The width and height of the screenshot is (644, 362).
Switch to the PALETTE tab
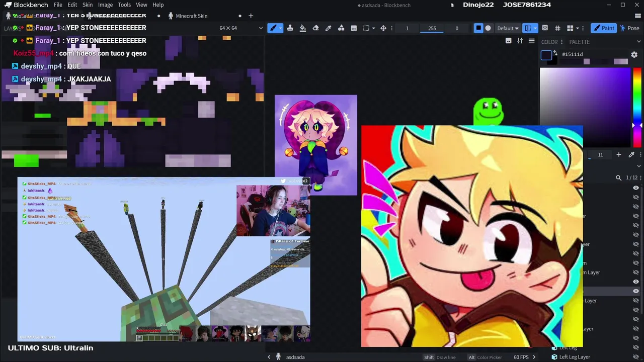579,42
